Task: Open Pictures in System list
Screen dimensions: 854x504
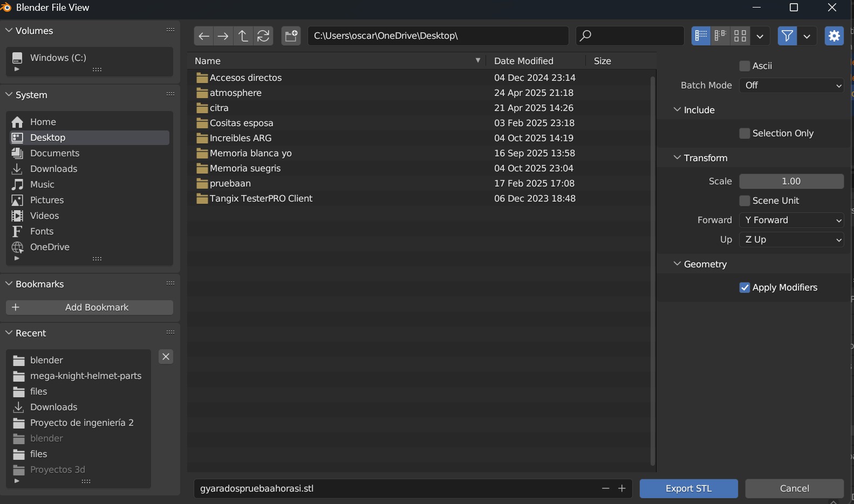Action: pyautogui.click(x=90, y=200)
